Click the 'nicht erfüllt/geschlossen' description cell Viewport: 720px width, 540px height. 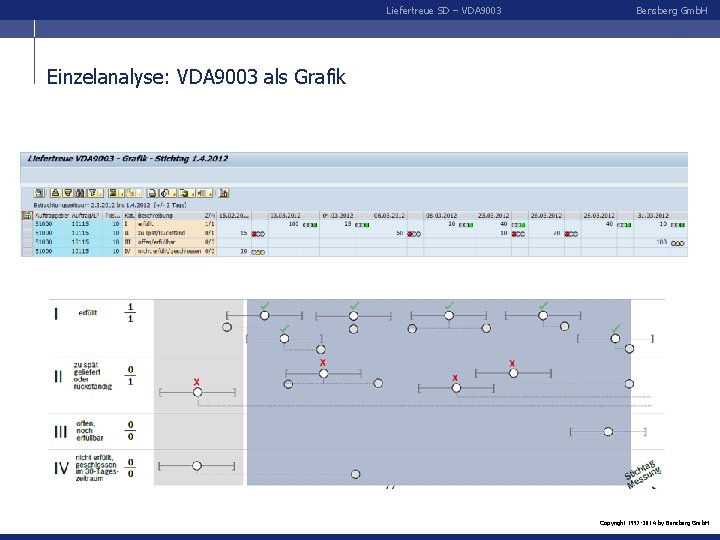(169, 251)
